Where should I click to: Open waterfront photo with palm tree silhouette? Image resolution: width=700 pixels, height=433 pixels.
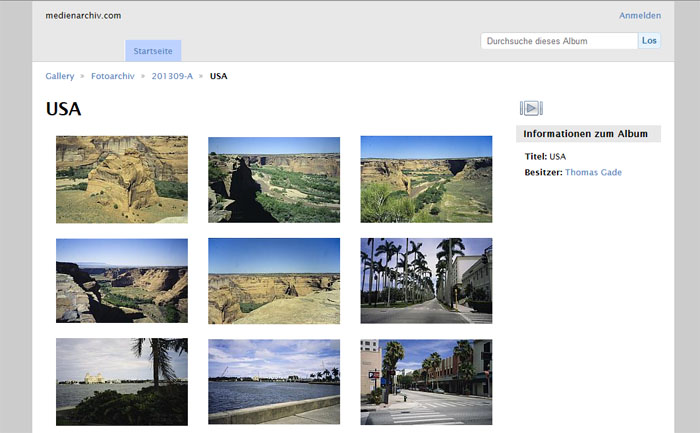coord(122,382)
